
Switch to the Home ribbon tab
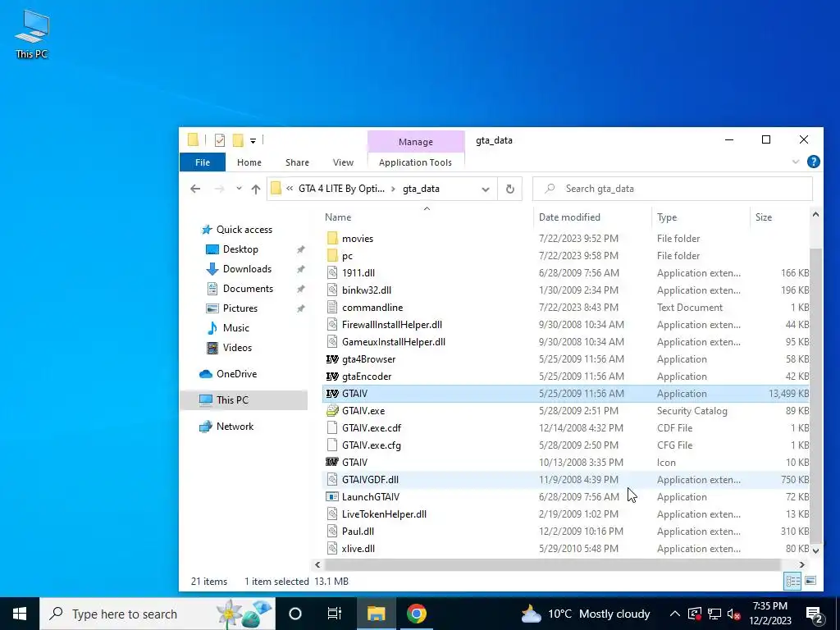pyautogui.click(x=249, y=162)
